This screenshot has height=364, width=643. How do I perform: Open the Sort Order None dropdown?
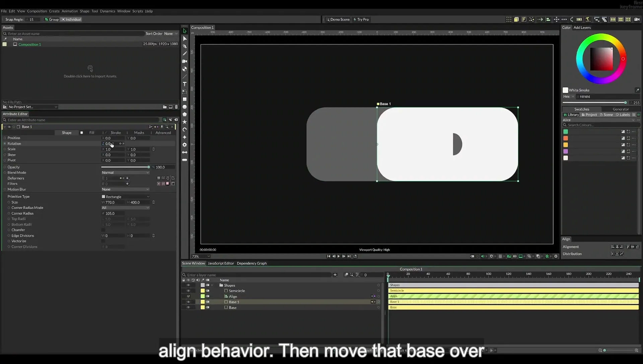coord(171,34)
